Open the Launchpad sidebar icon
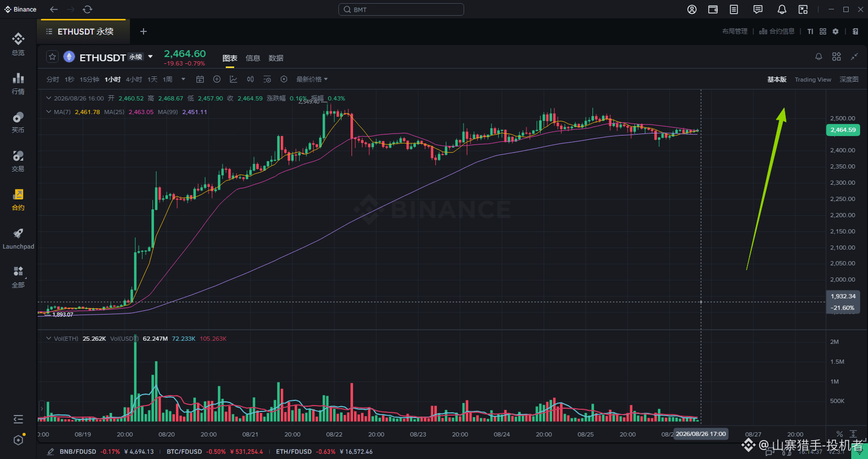Viewport: 868px width, 459px height. pos(18,239)
